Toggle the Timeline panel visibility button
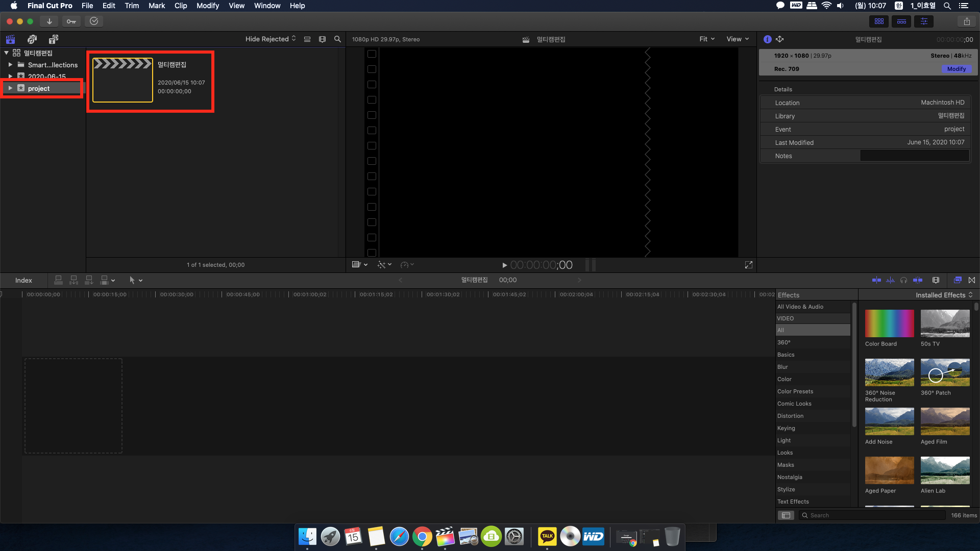 click(x=901, y=21)
